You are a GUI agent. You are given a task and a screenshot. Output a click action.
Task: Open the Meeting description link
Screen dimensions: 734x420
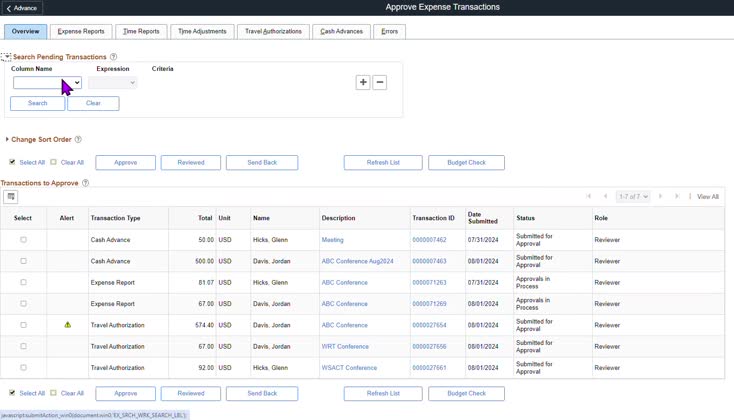(x=332, y=240)
